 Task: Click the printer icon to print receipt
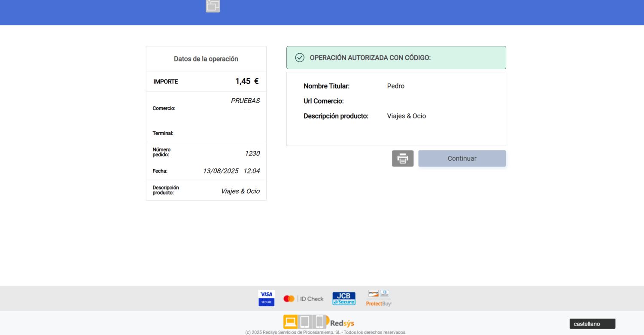coord(402,158)
